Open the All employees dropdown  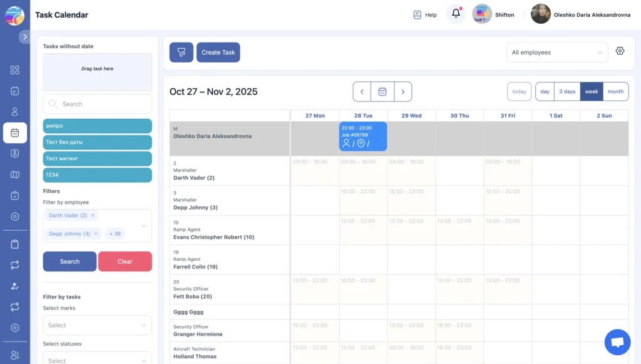point(556,53)
